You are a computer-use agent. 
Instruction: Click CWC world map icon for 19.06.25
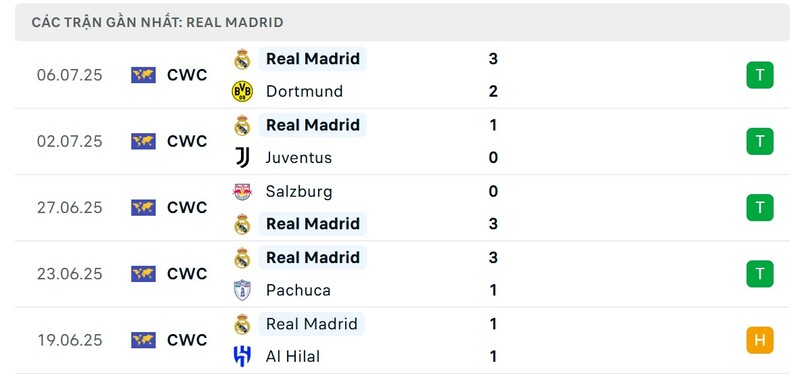(x=143, y=340)
